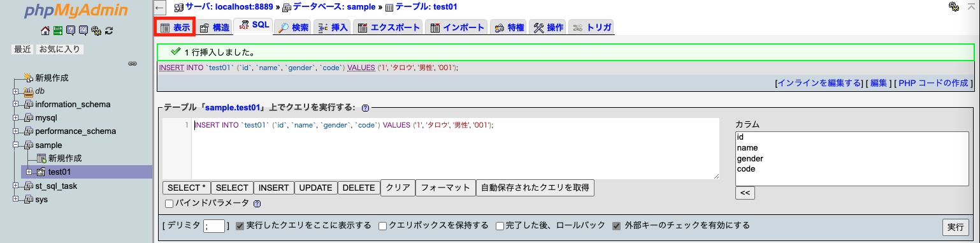Expand the information_schema tree node
980x243 pixels.
point(16,105)
